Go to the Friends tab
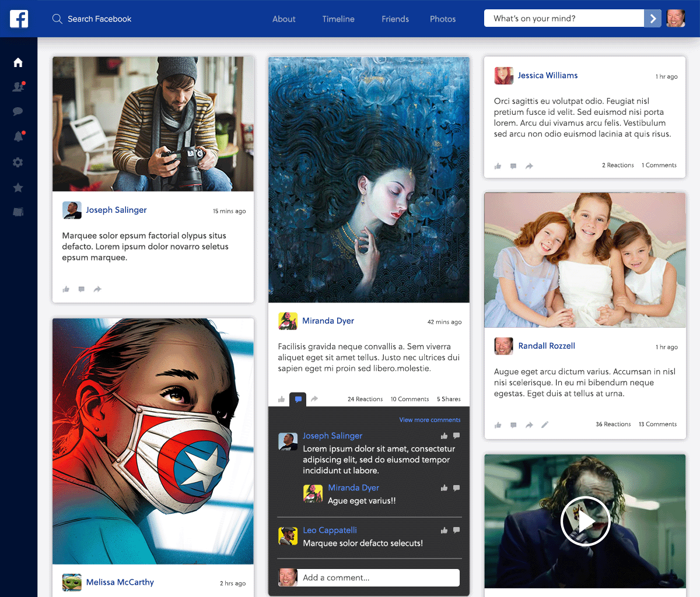Image resolution: width=700 pixels, height=597 pixels. [x=395, y=19]
